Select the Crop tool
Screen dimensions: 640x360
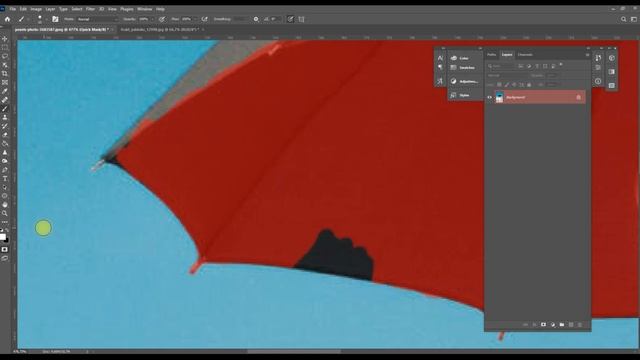tap(5, 74)
